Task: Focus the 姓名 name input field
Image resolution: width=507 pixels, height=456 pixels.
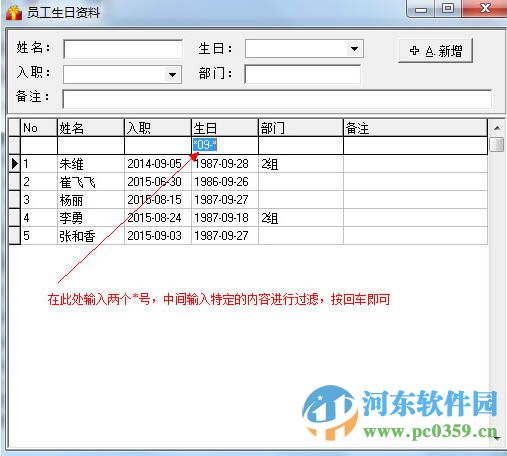Action: (123, 49)
